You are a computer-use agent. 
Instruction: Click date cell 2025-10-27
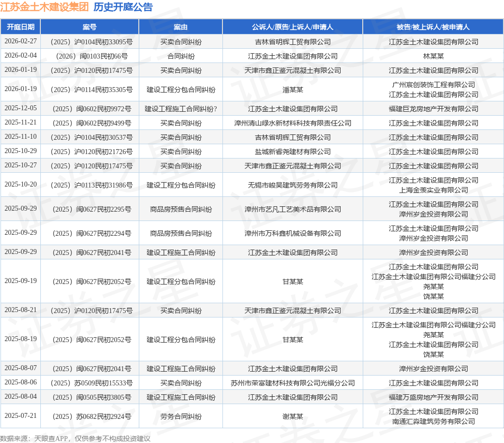coord(21,165)
